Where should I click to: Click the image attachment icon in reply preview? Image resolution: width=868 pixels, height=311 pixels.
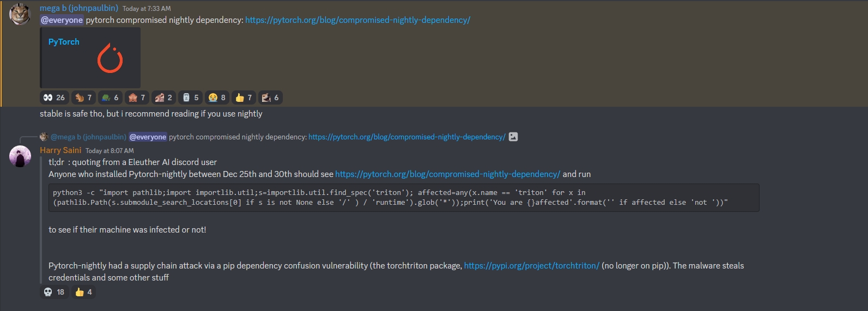point(513,137)
